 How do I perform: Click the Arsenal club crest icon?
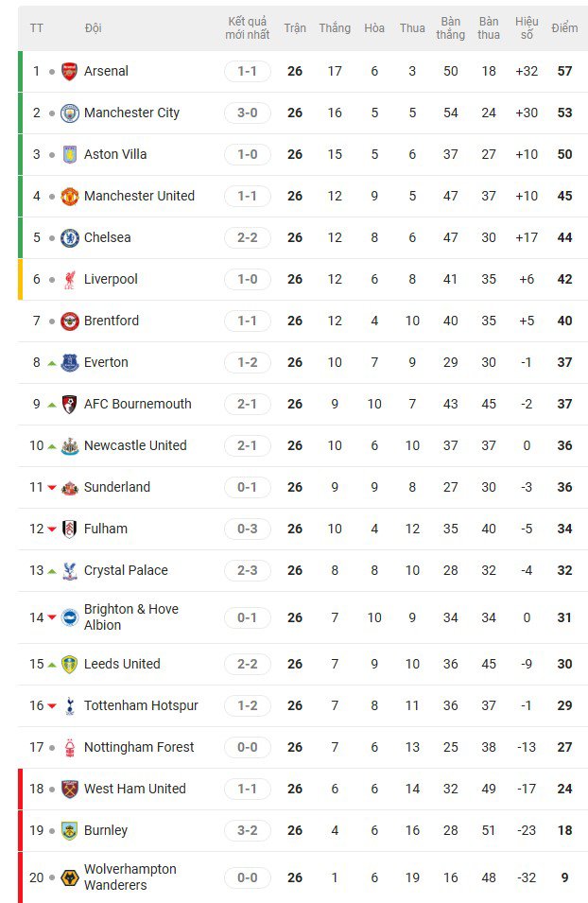tap(69, 71)
